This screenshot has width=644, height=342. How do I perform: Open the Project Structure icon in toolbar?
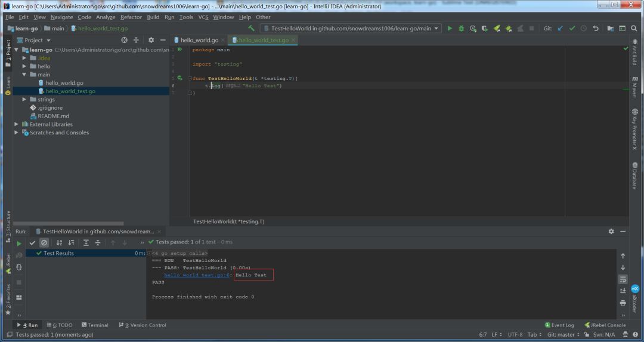tap(611, 29)
